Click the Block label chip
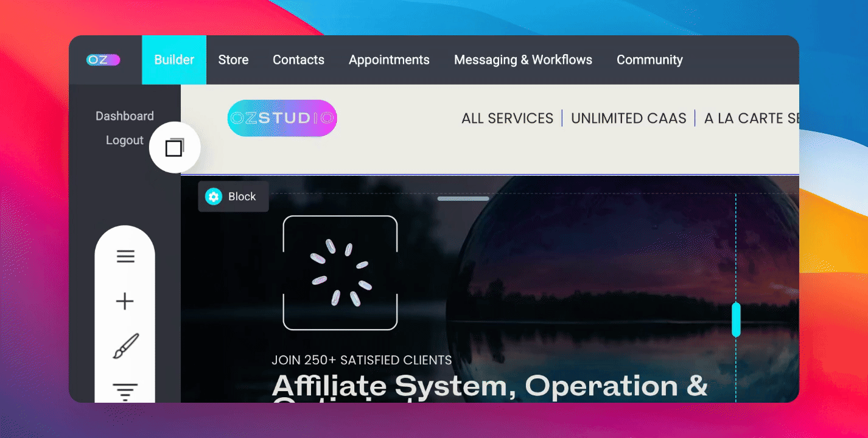 (233, 196)
